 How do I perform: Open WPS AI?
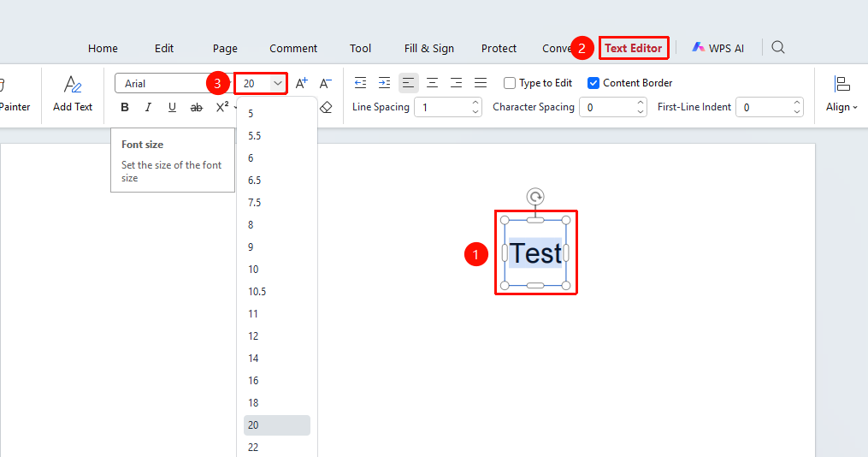pos(718,48)
